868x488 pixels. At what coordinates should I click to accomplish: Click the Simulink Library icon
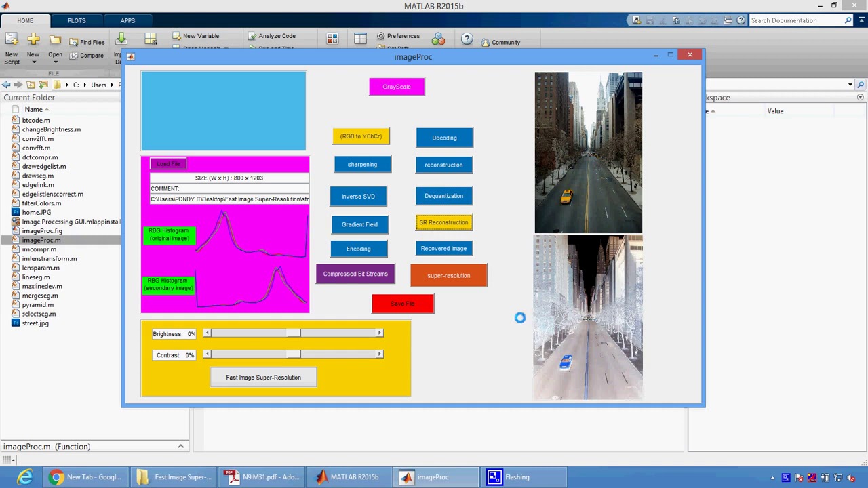coord(332,39)
